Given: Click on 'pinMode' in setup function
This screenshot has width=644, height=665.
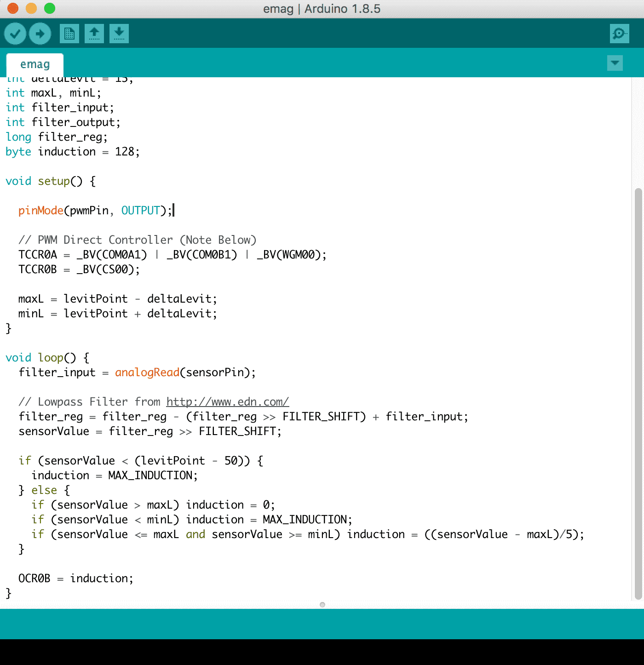Looking at the screenshot, I should point(40,211).
